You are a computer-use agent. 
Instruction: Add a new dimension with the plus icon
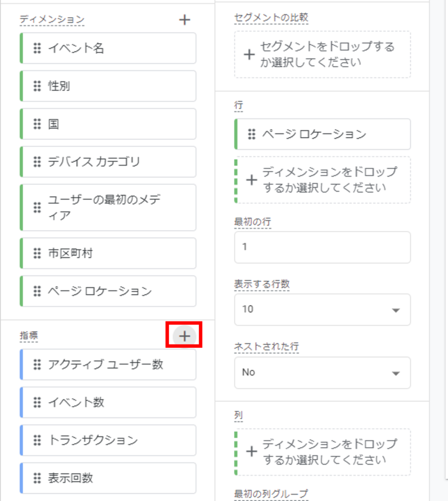point(184,20)
